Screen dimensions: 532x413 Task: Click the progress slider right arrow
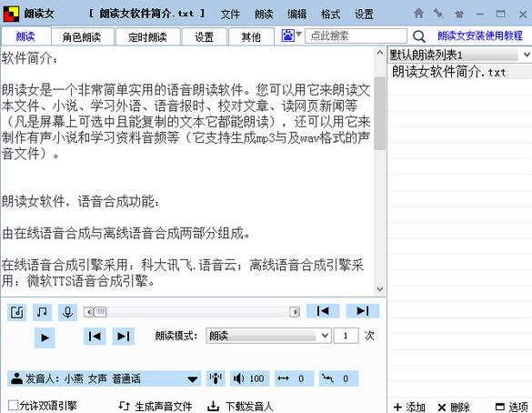click(295, 311)
